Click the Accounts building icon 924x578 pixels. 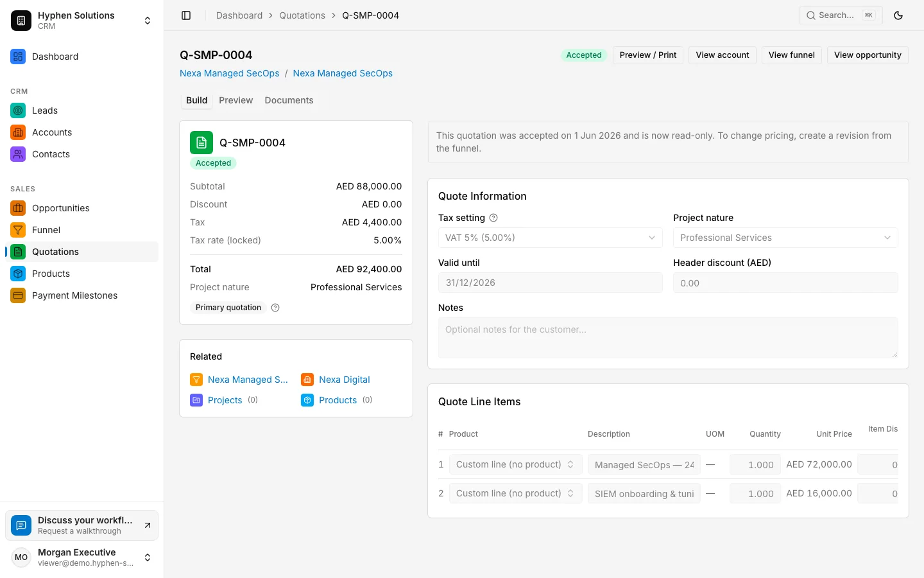18,132
